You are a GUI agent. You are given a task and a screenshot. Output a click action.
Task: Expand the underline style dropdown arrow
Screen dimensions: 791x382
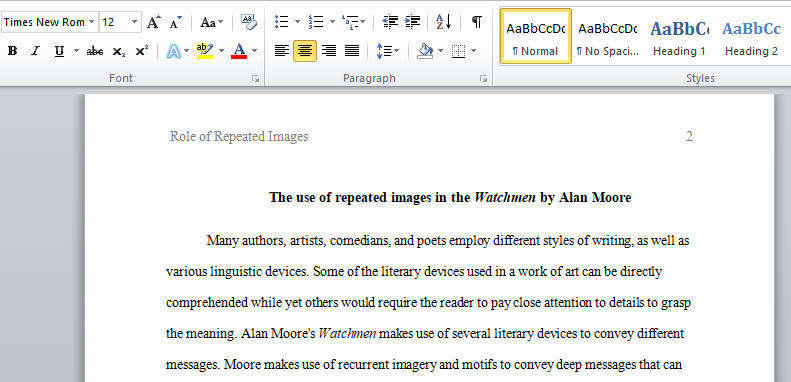pyautogui.click(x=76, y=51)
